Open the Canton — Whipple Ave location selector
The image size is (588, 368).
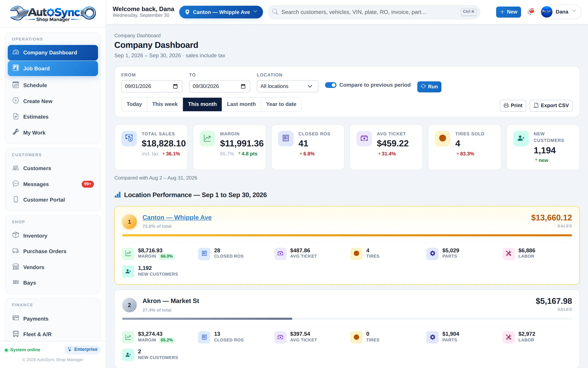[221, 12]
